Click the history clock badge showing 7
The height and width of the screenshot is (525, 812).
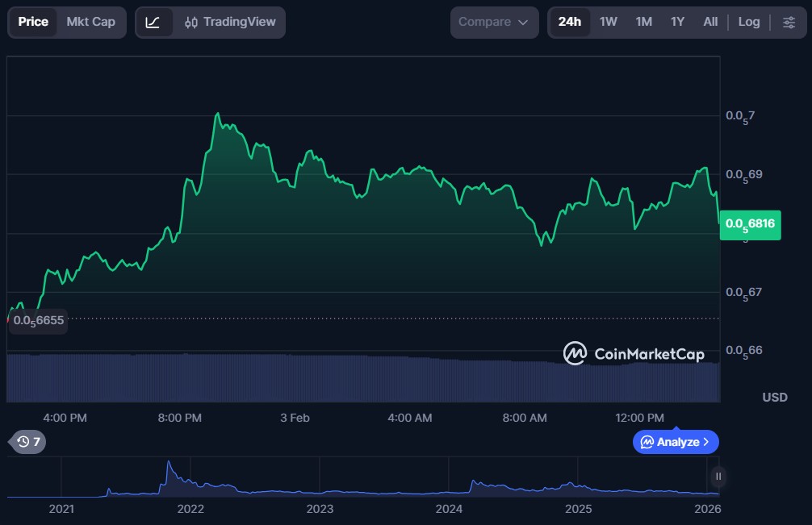pos(30,441)
